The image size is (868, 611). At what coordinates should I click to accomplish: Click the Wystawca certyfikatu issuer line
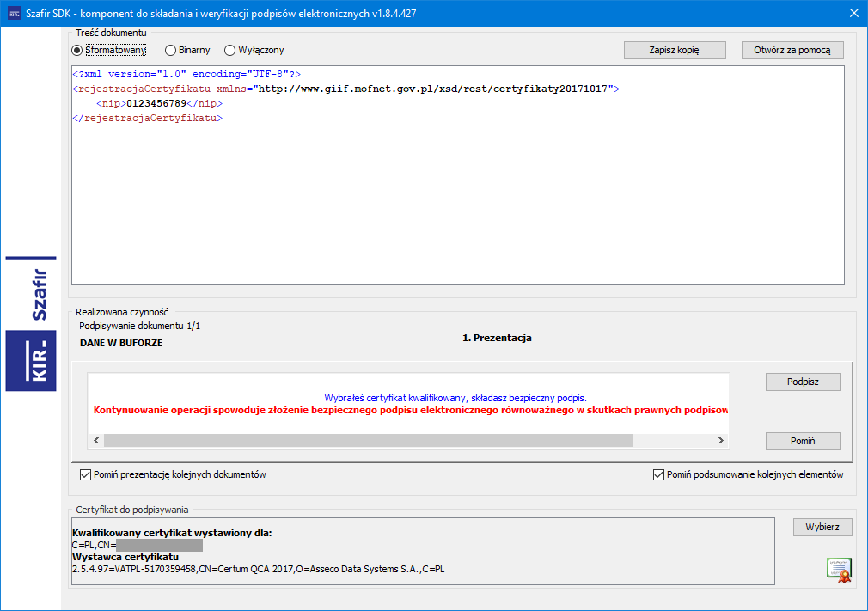point(259,569)
